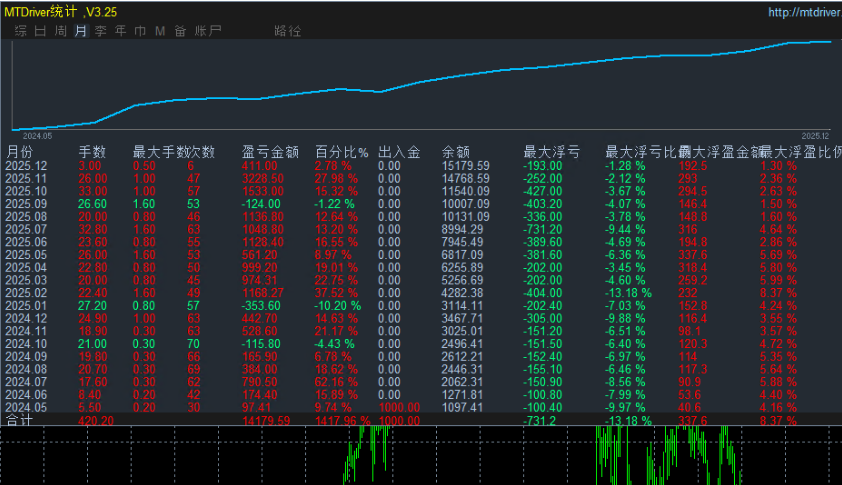Click the 盈亏金额 column header
Viewport: 842px width, 485px height.
coord(270,152)
